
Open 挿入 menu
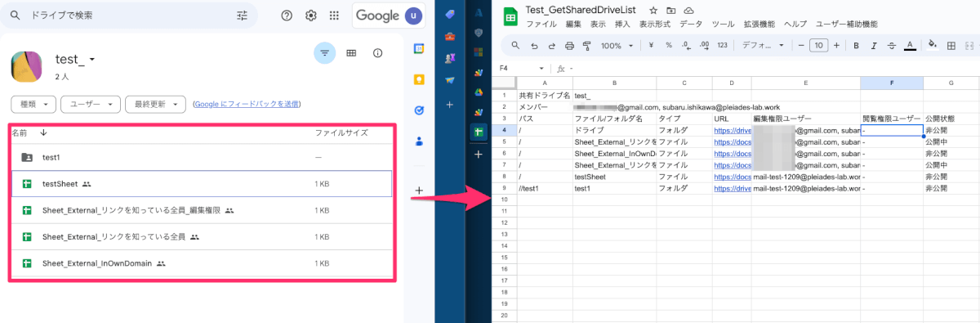[x=622, y=24]
